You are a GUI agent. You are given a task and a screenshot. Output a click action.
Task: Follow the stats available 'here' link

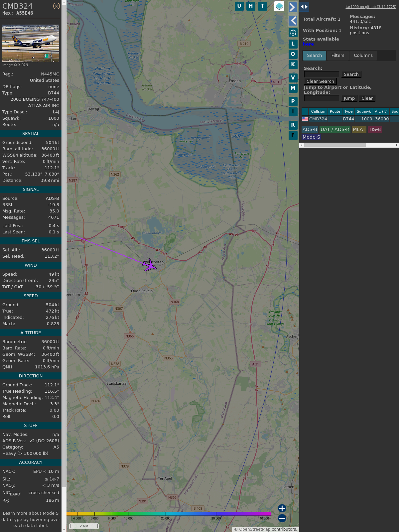308,44
